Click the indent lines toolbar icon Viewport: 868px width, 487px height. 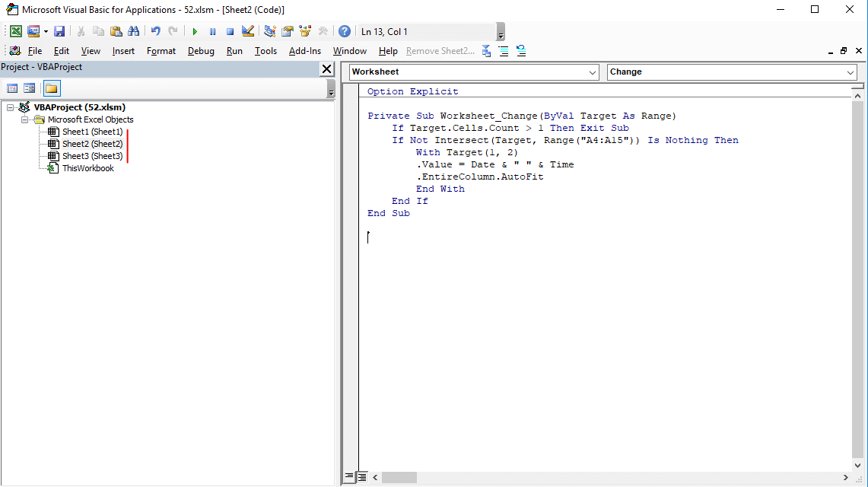pos(504,51)
